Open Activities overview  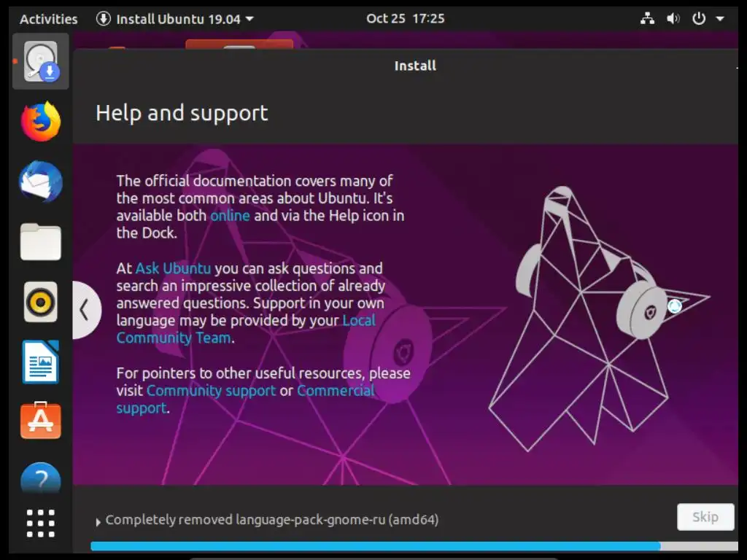49,19
